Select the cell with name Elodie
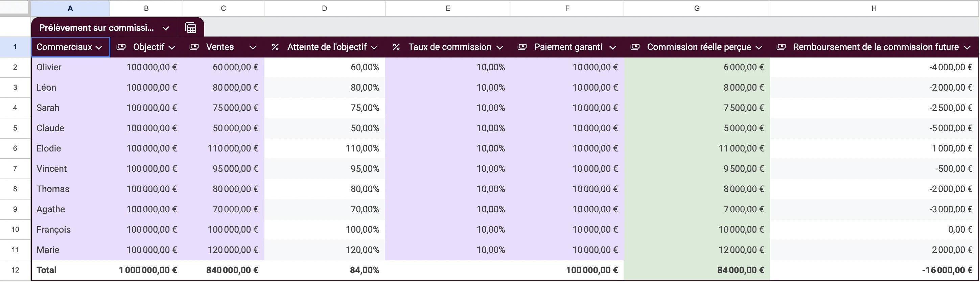Image resolution: width=980 pixels, height=282 pixels. coord(71,148)
